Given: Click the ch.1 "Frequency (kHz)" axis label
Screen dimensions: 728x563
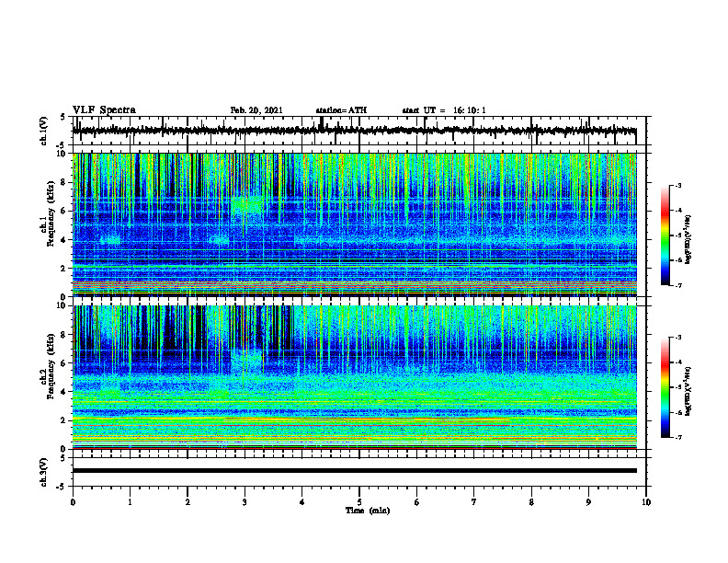Looking at the screenshot, I should pos(51,214).
